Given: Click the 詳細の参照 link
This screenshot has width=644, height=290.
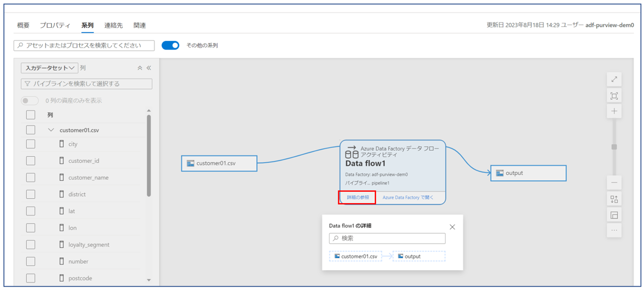Looking at the screenshot, I should click(357, 197).
